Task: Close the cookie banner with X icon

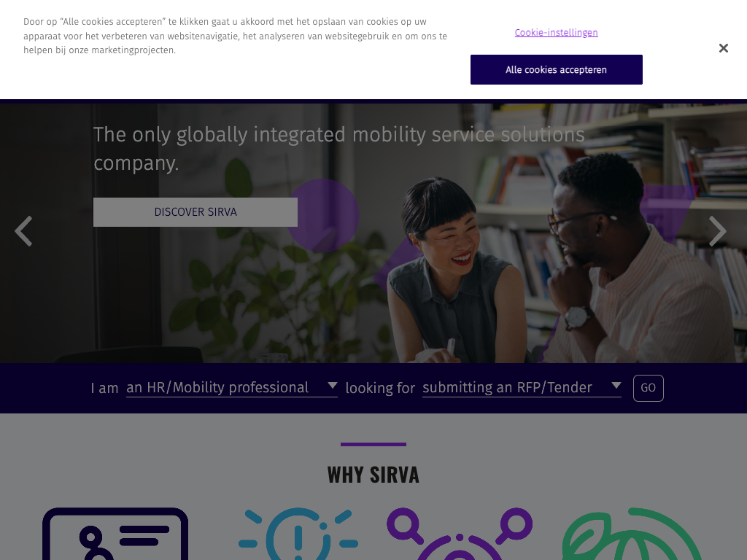Action: [x=723, y=48]
